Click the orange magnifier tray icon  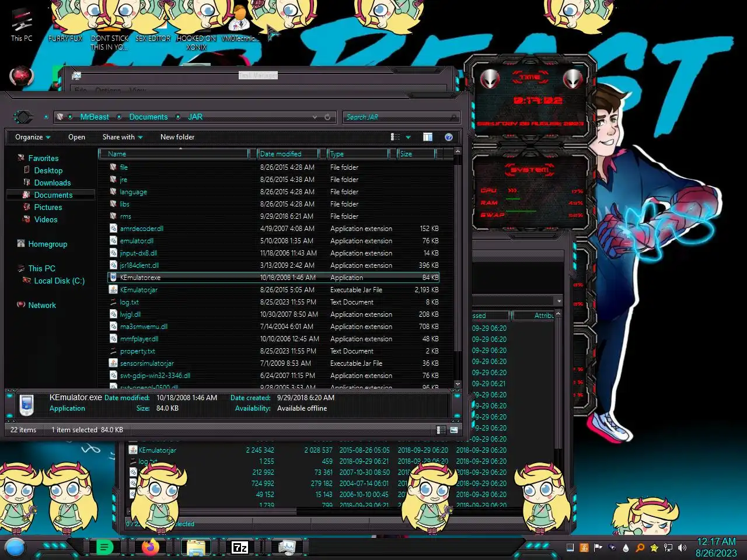coord(640,548)
